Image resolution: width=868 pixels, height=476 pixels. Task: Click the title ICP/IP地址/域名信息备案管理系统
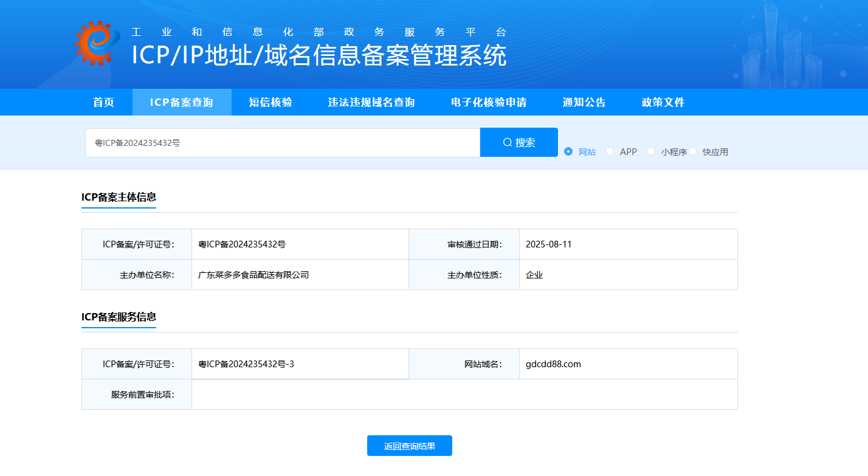[x=319, y=55]
